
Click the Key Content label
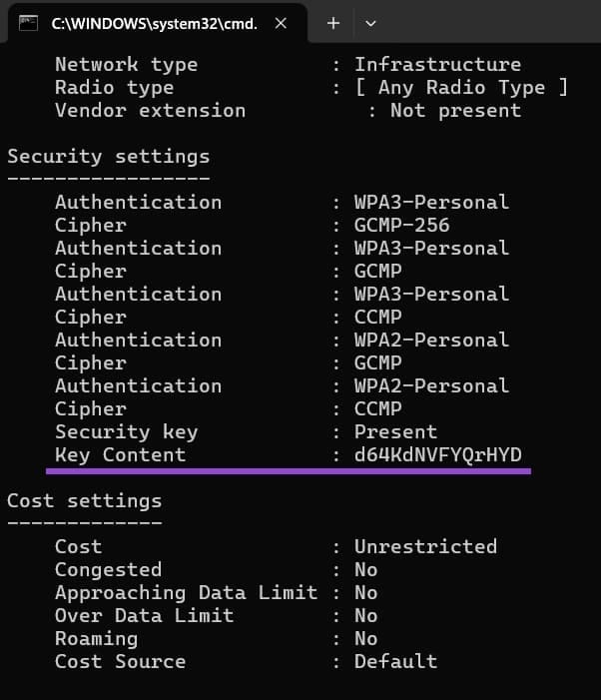pyautogui.click(x=120, y=455)
